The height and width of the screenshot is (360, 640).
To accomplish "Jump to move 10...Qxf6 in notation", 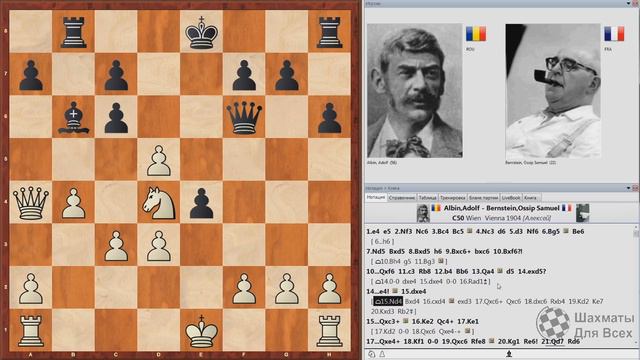I will click(x=380, y=271).
